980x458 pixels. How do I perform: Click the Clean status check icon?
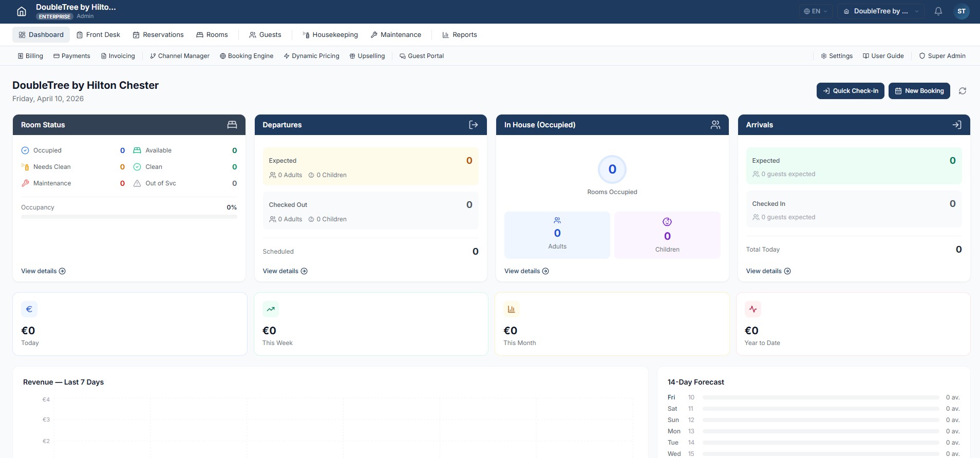[137, 167]
